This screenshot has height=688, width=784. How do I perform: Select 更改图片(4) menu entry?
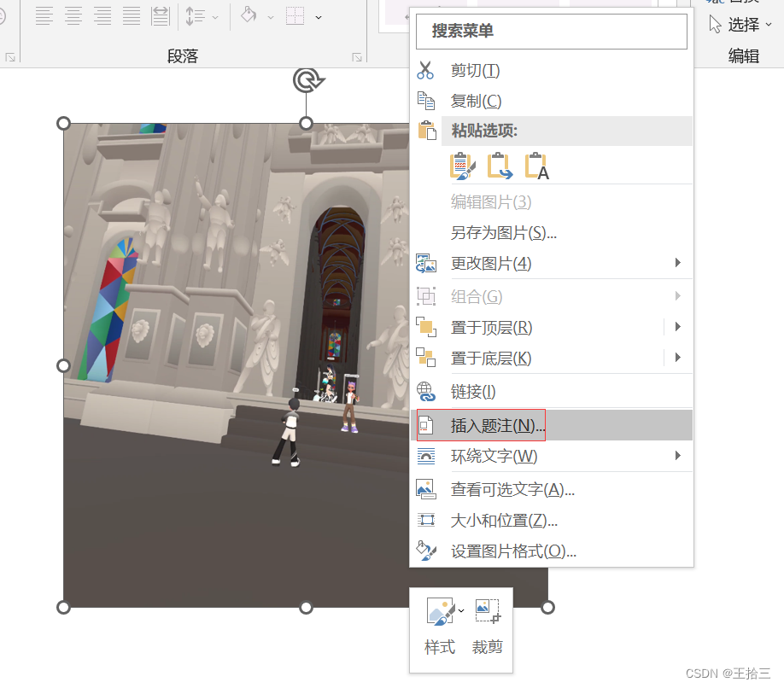(x=552, y=263)
